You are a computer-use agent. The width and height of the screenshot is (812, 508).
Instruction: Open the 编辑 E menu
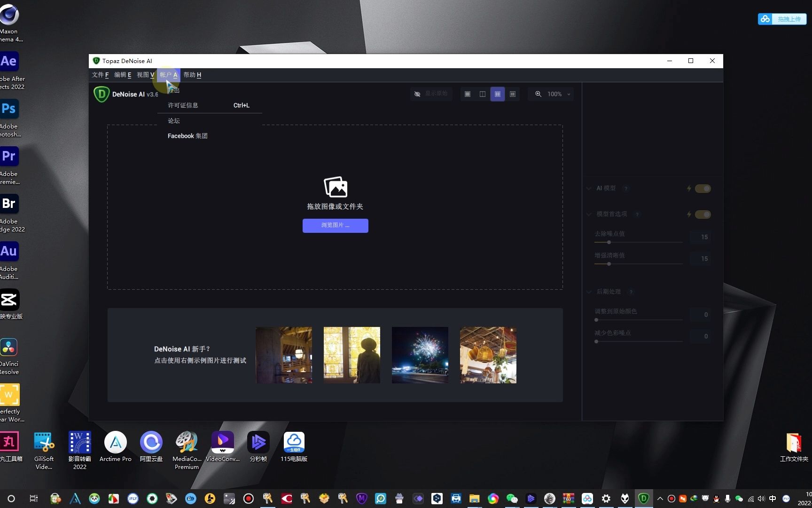[x=123, y=75]
